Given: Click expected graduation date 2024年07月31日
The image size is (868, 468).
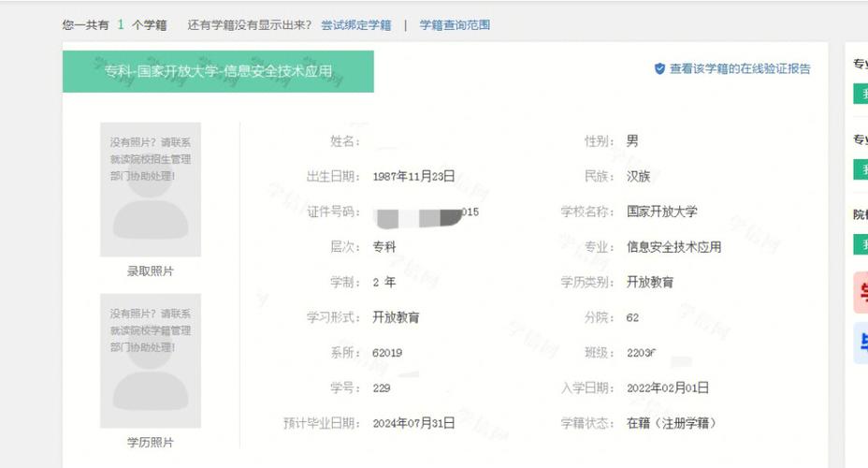Looking at the screenshot, I should coord(413,424).
